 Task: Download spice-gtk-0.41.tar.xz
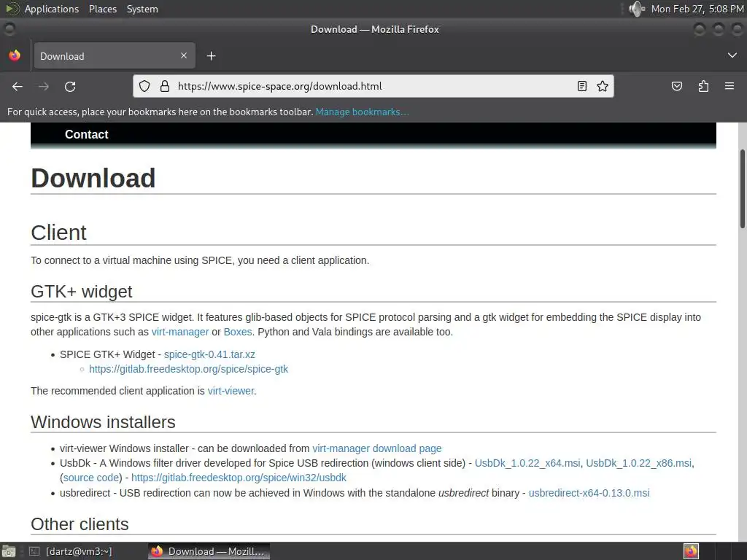click(x=209, y=355)
